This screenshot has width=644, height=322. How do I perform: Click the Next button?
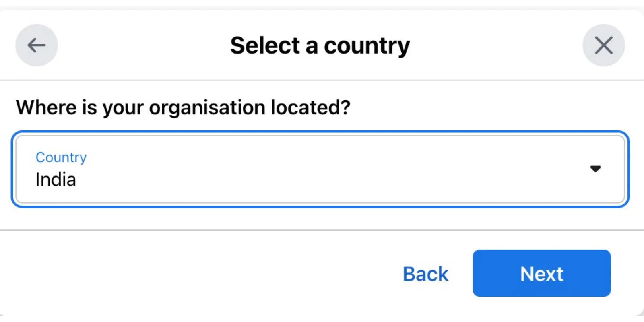541,273
